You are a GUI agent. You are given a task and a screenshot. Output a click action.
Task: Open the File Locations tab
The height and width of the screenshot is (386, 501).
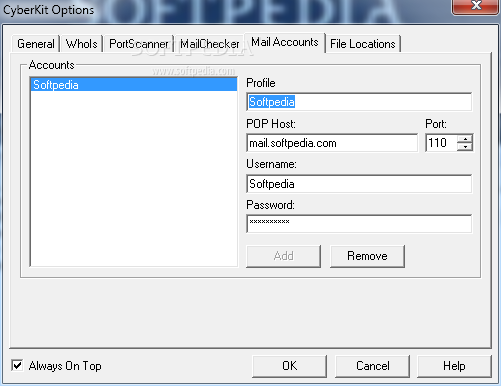363,44
